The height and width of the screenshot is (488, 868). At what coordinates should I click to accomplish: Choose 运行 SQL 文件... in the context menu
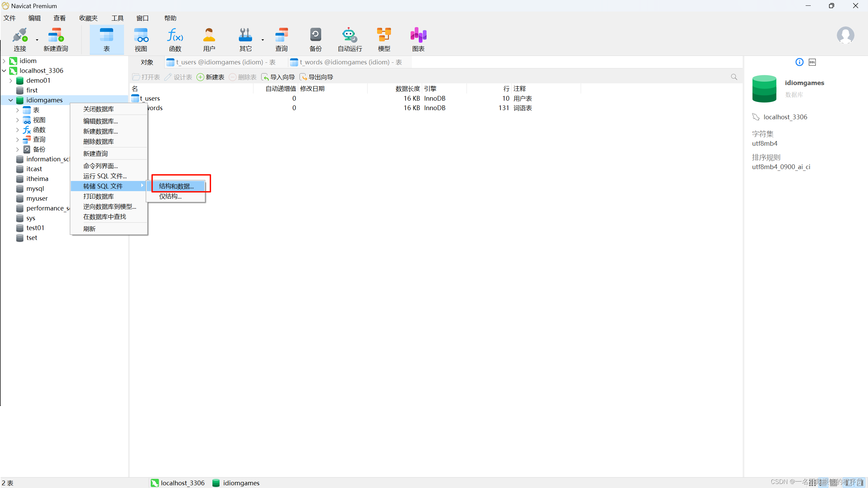pyautogui.click(x=109, y=176)
